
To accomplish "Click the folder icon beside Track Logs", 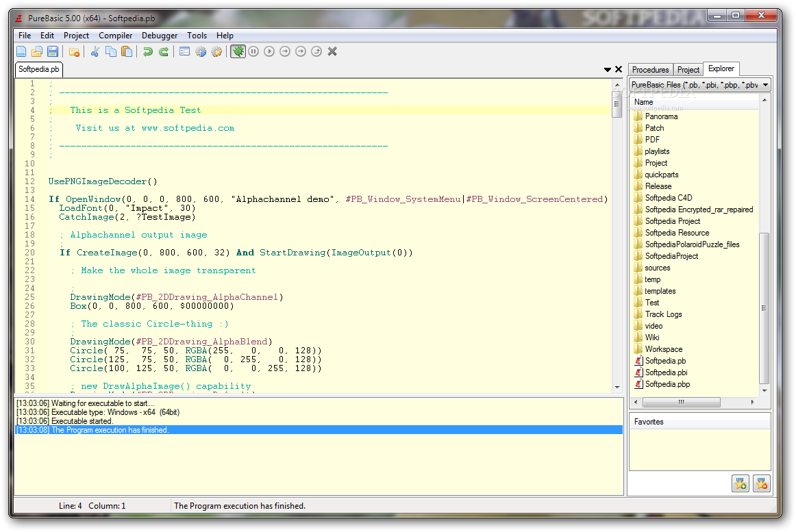I will click(x=638, y=314).
